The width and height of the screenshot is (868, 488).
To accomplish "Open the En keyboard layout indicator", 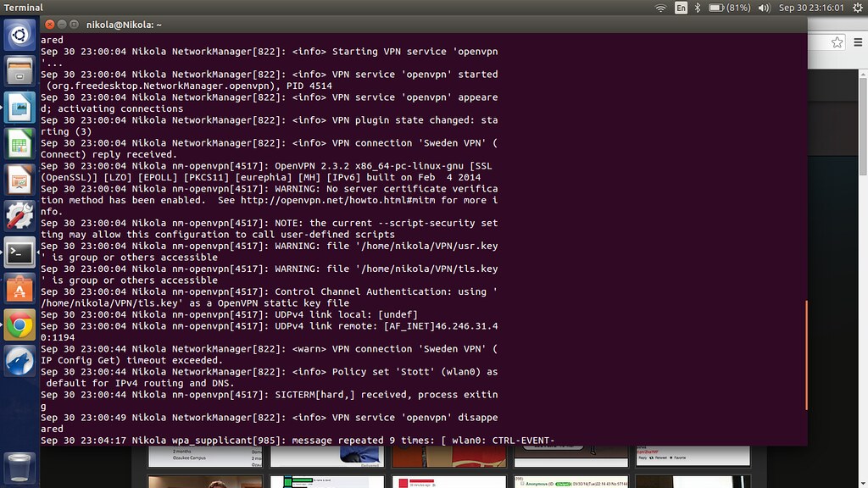I will [x=681, y=8].
